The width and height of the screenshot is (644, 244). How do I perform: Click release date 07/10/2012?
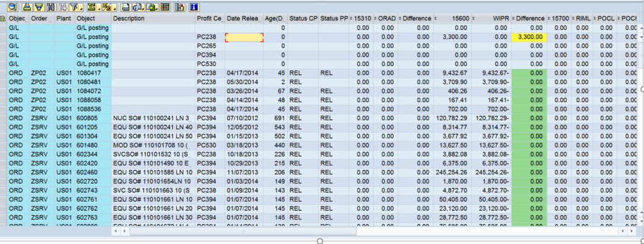244,118
